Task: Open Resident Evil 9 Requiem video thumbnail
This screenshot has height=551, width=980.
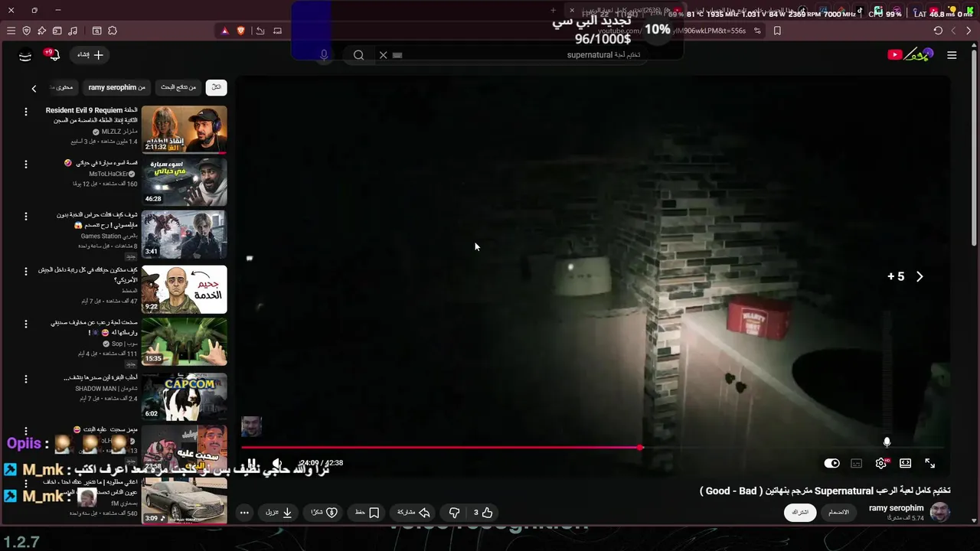Action: tap(185, 129)
